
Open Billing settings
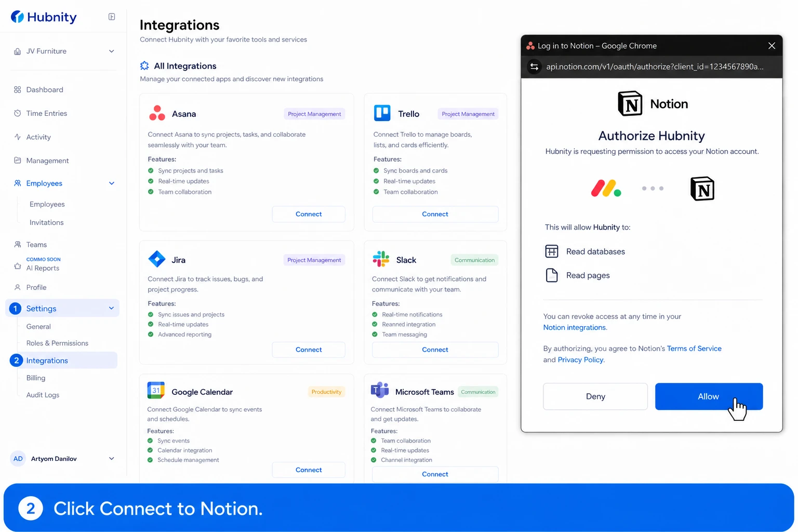[36, 378]
